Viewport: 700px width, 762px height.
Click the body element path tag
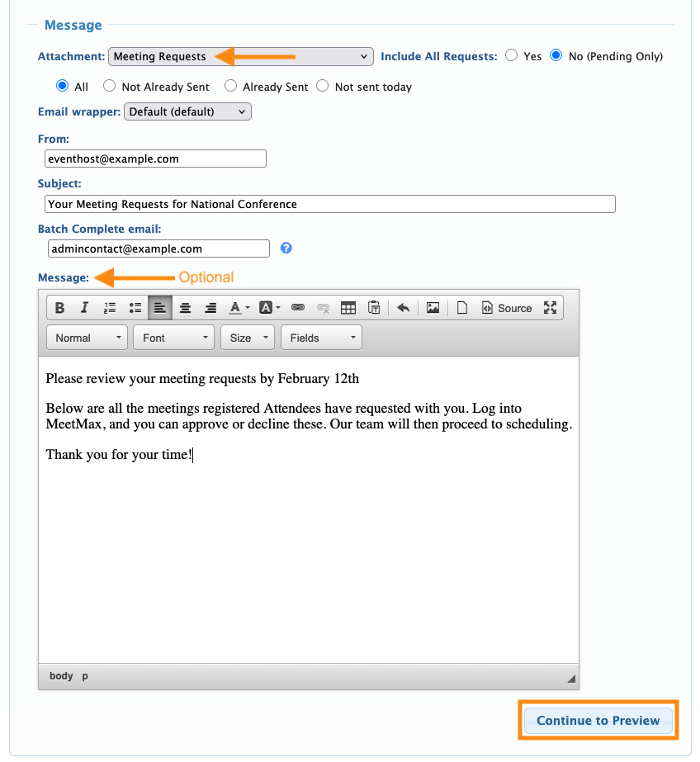pos(61,676)
